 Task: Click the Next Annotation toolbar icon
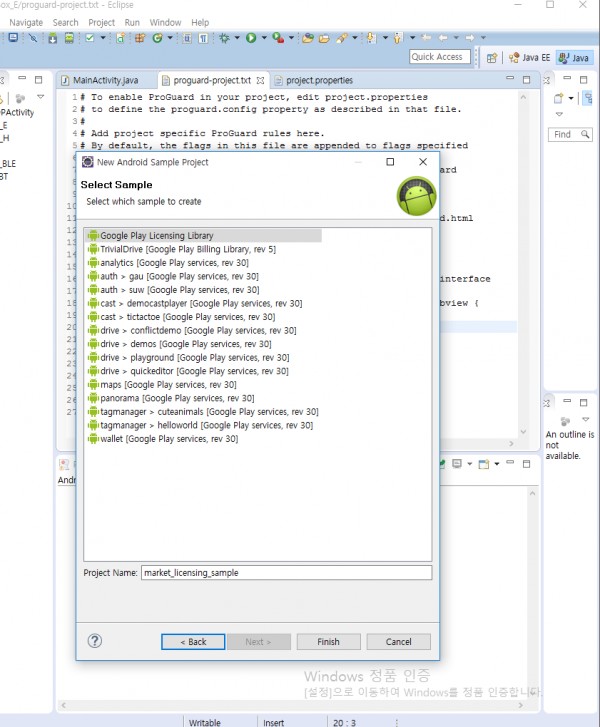coord(371,38)
